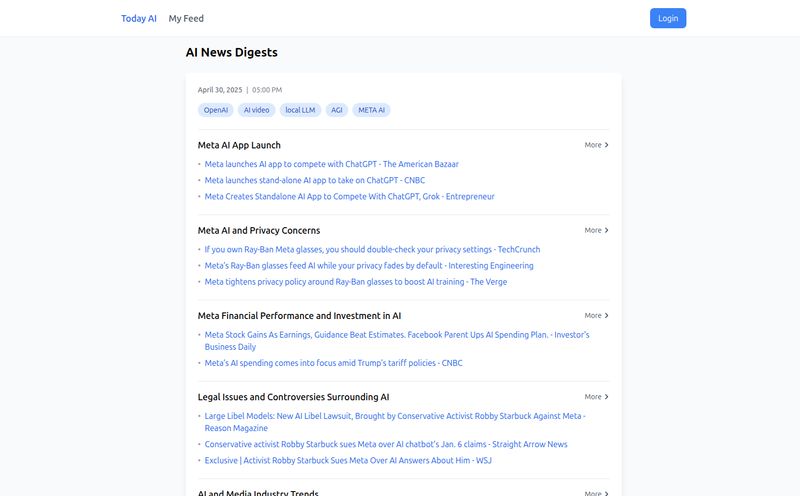Open More for Meta Financial Performance section
The height and width of the screenshot is (496, 800).
coord(596,315)
